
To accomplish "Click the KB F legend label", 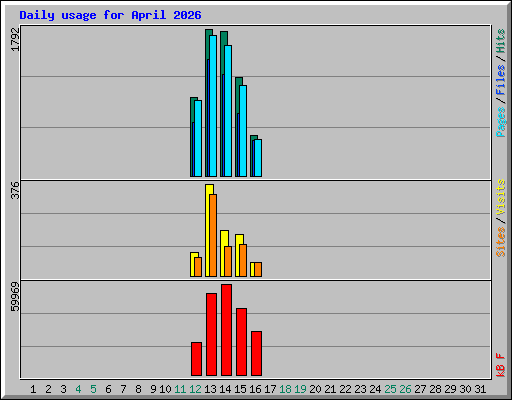I will (x=501, y=365).
